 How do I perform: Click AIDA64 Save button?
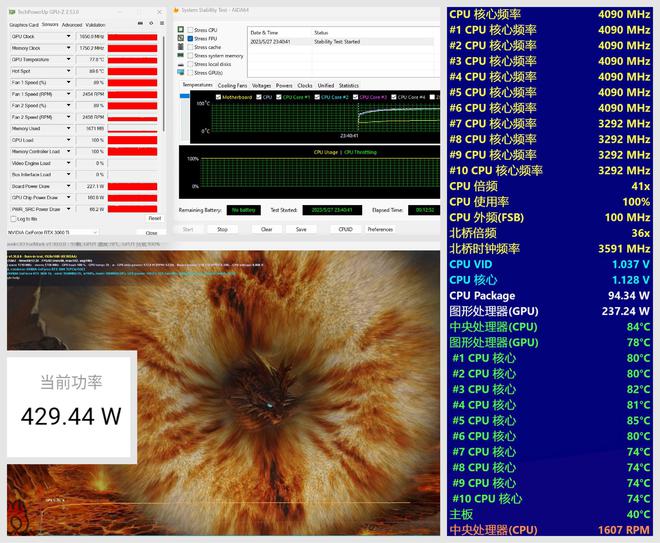point(301,229)
